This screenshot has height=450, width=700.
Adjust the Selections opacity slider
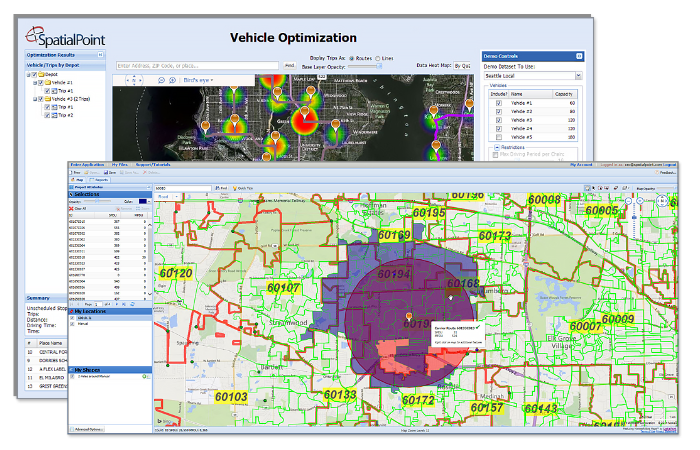click(96, 202)
